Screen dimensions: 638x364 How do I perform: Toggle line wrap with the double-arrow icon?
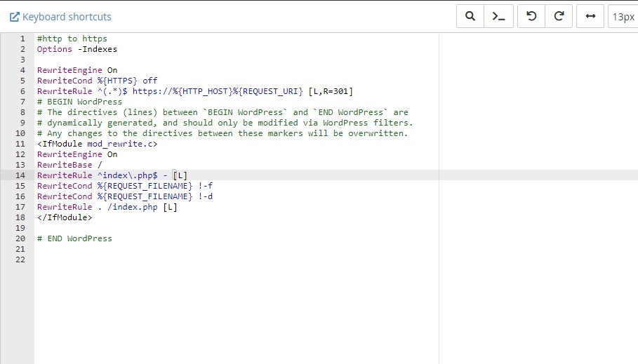click(590, 16)
